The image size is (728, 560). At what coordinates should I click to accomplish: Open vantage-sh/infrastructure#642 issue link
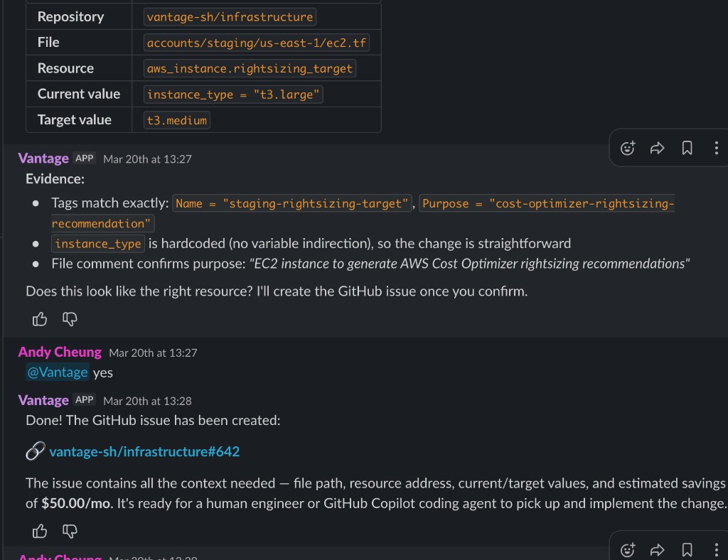pos(144,451)
